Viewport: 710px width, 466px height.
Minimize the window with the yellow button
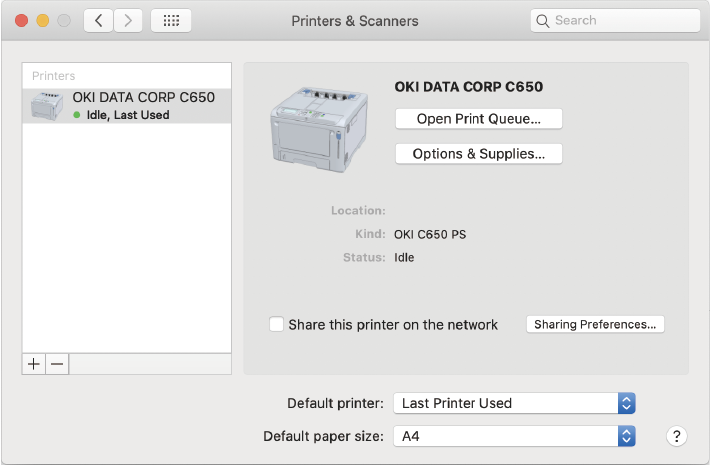(42, 20)
